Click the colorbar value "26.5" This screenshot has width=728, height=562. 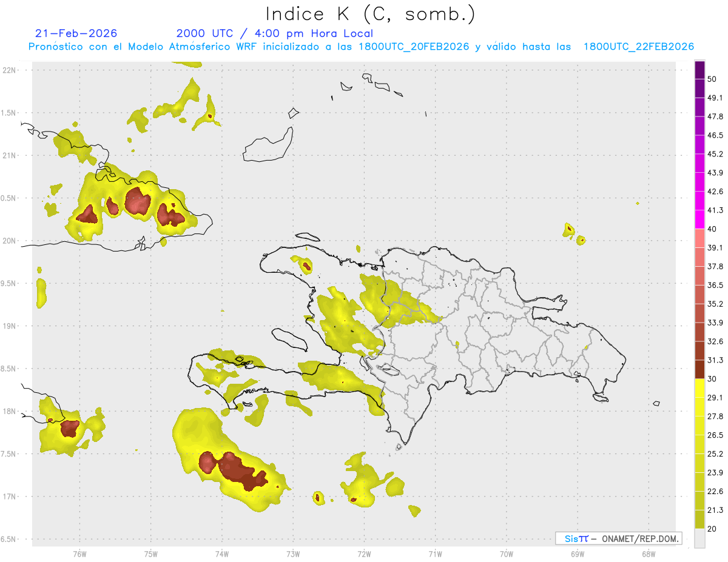coord(715,435)
